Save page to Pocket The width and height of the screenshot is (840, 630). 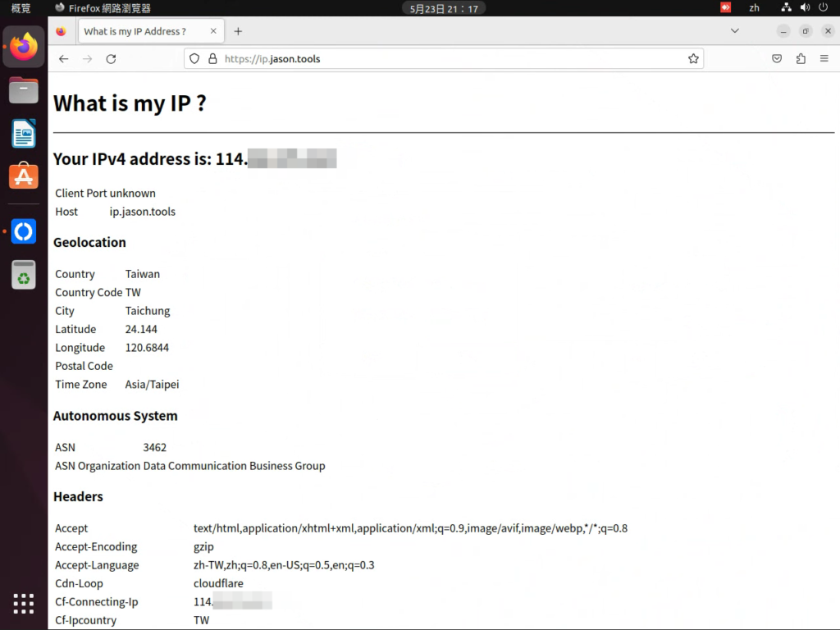click(x=777, y=59)
